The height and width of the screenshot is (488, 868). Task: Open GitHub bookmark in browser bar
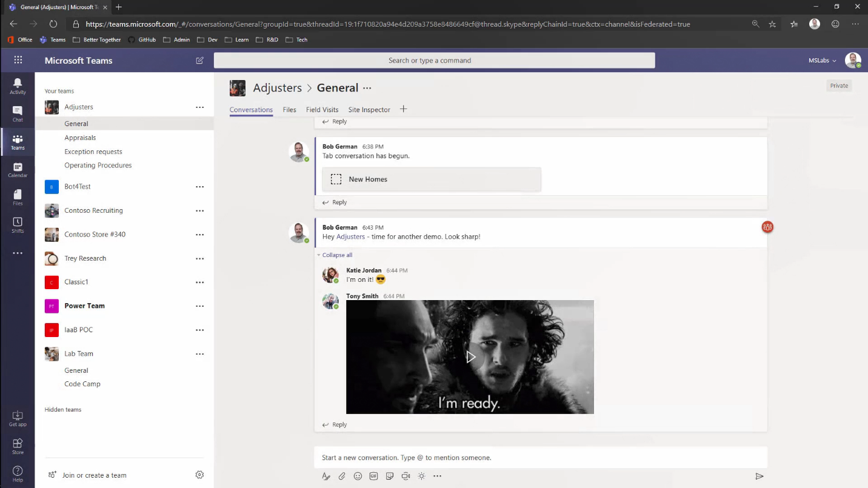point(142,39)
